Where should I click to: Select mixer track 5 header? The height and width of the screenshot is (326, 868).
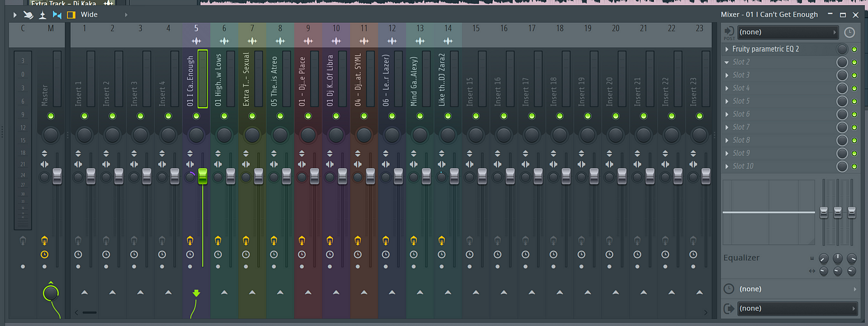click(197, 28)
